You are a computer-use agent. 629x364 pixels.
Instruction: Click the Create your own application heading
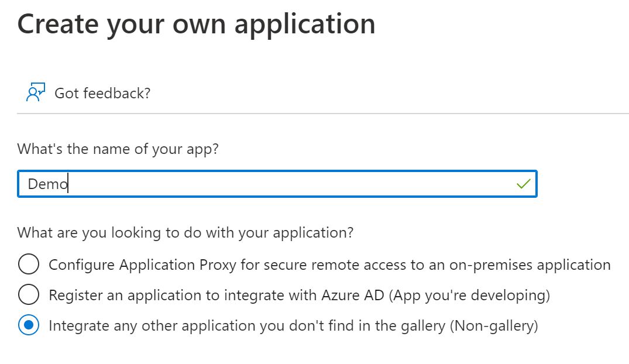(197, 25)
